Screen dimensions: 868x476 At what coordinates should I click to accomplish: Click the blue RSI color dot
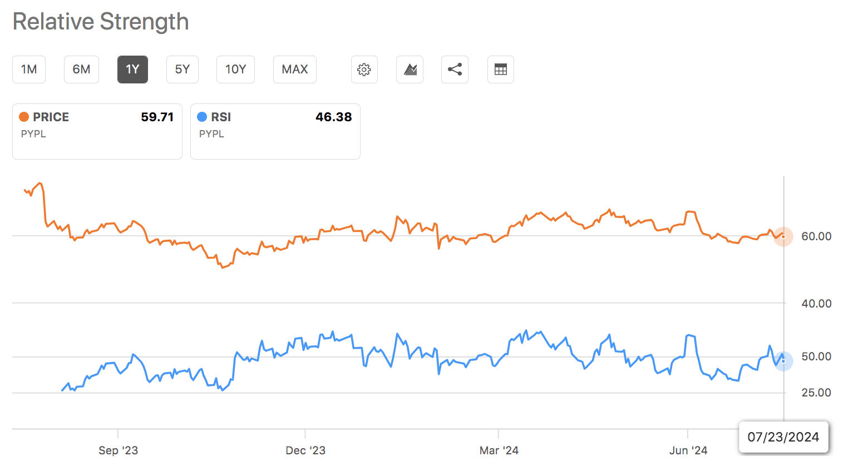[202, 117]
